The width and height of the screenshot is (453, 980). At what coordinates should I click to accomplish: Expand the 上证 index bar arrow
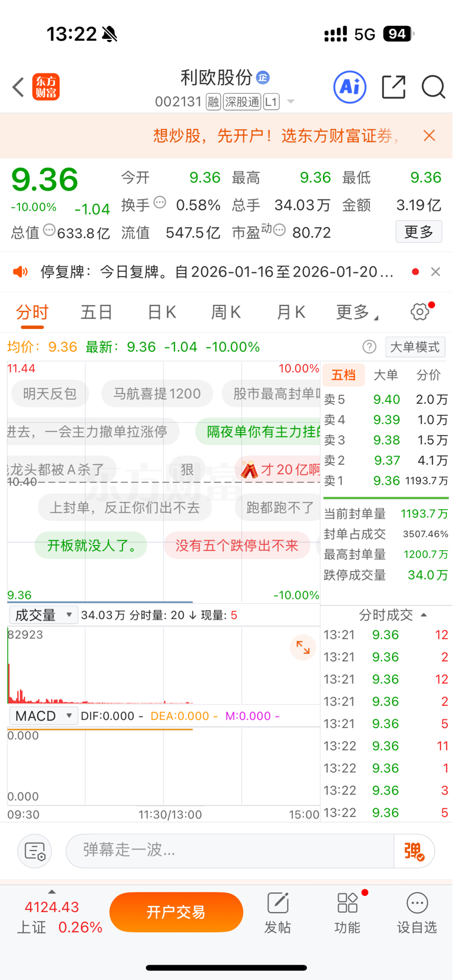[x=52, y=892]
